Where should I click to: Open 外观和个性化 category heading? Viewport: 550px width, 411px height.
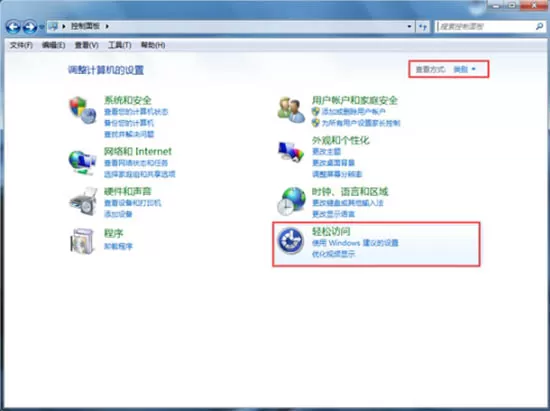pos(341,140)
